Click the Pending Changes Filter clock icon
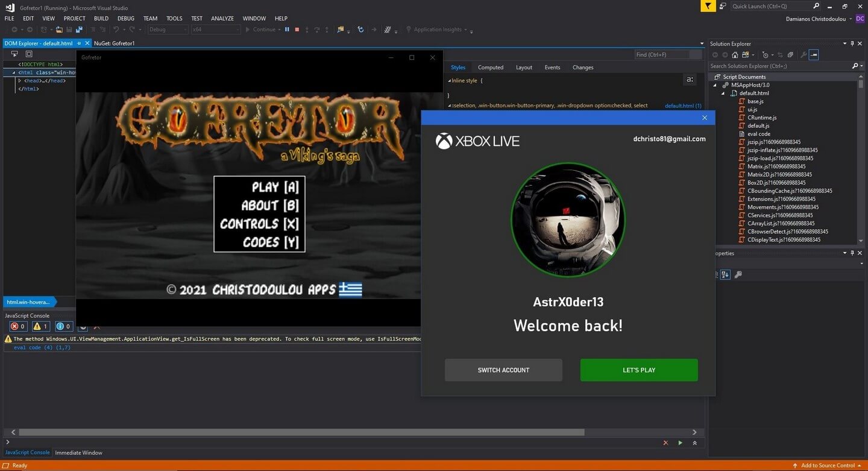This screenshot has height=471, width=868. pos(765,55)
